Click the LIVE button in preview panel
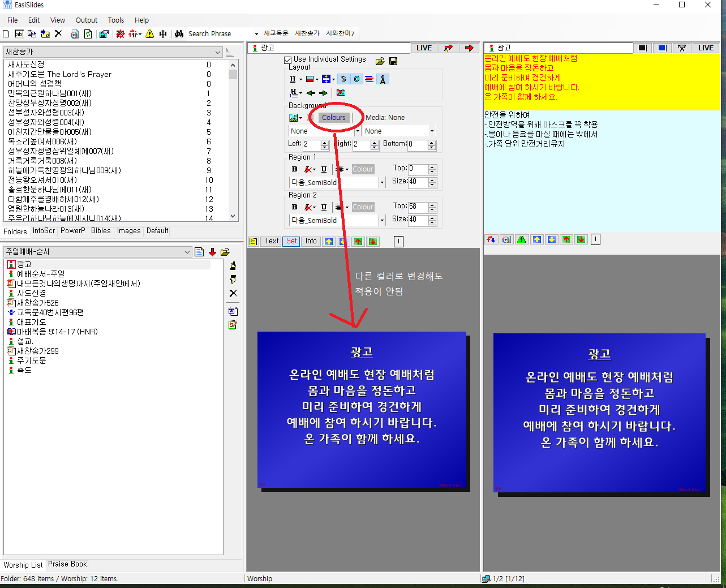Viewport: 726px width, 588px height. coord(424,48)
